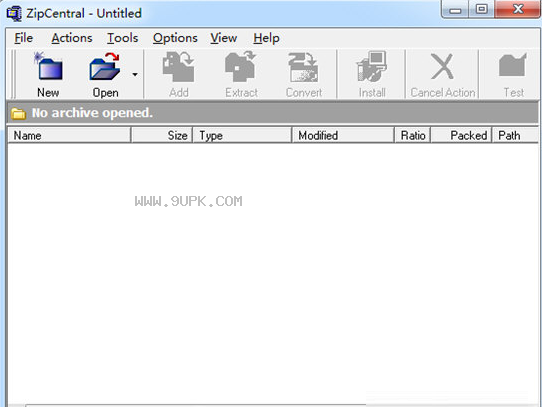Click the ZipCentral title bar app icon

pyautogui.click(x=15, y=14)
